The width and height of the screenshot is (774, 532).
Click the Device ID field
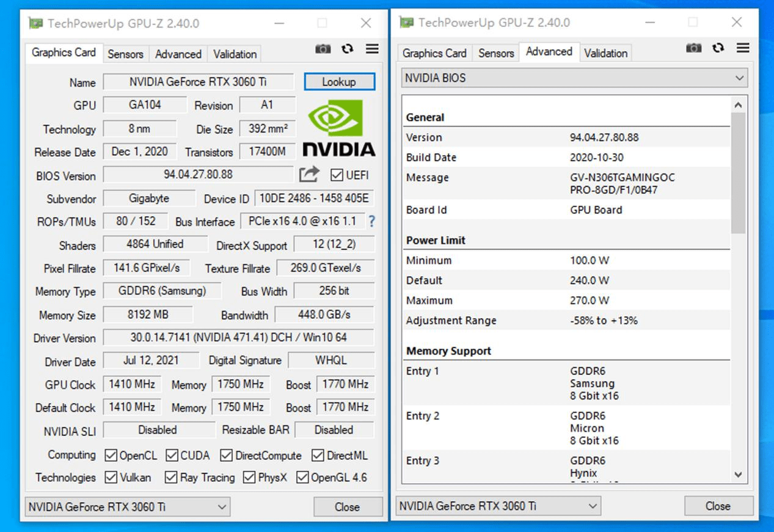tap(315, 199)
